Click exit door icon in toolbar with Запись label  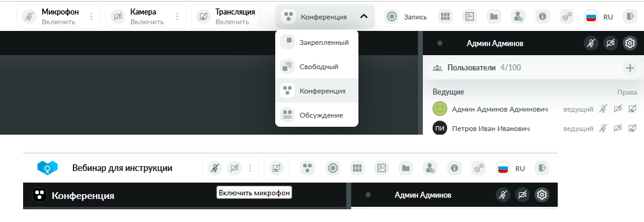pyautogui.click(x=629, y=17)
